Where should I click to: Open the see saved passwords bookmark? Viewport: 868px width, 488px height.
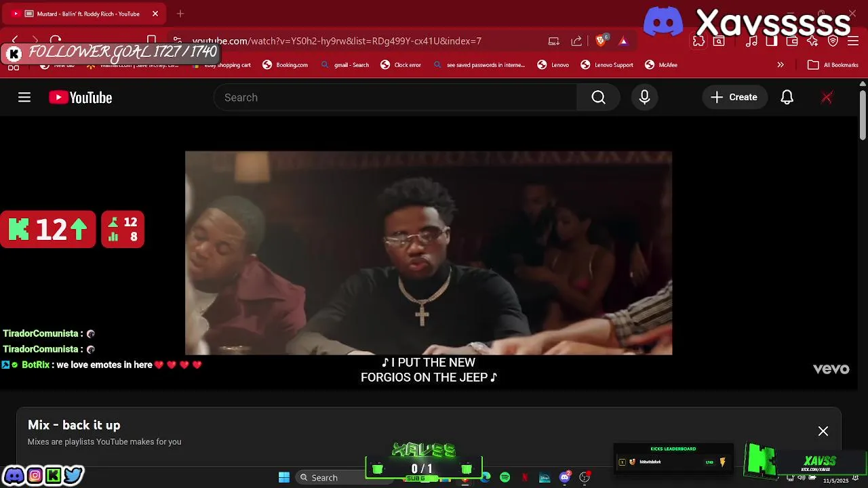click(x=479, y=65)
